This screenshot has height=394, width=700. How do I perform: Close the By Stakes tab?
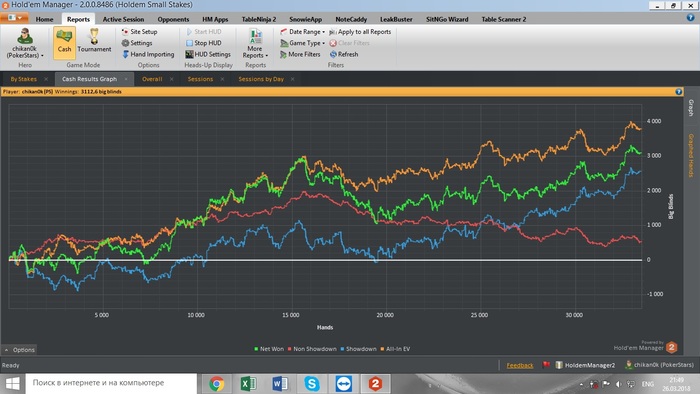[x=46, y=79]
